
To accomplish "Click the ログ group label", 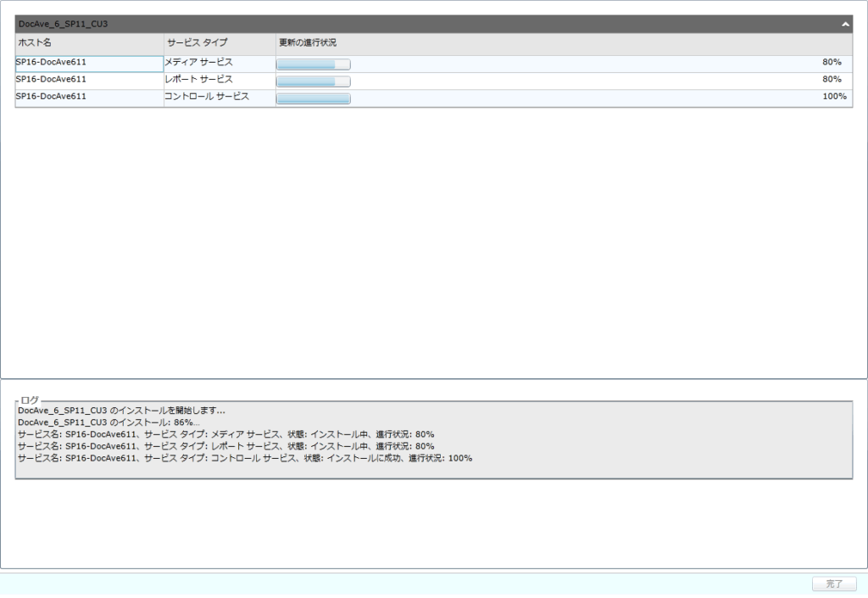I will pos(30,400).
